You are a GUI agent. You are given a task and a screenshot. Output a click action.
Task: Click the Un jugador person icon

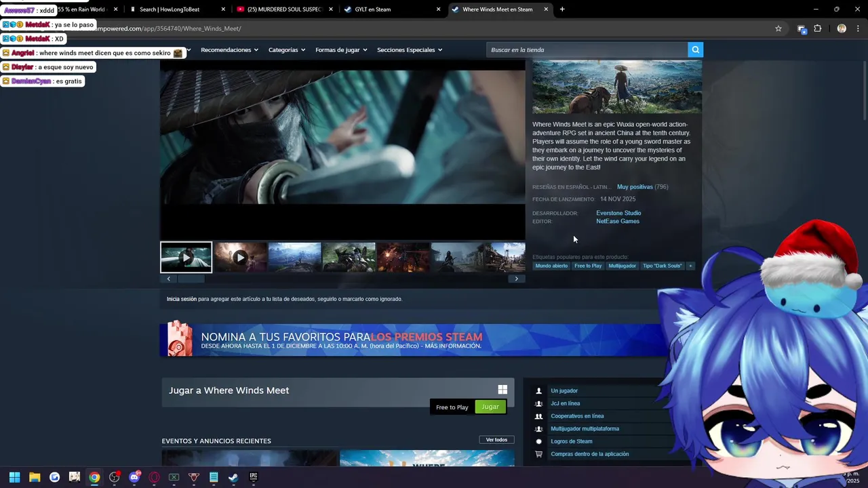(x=539, y=391)
